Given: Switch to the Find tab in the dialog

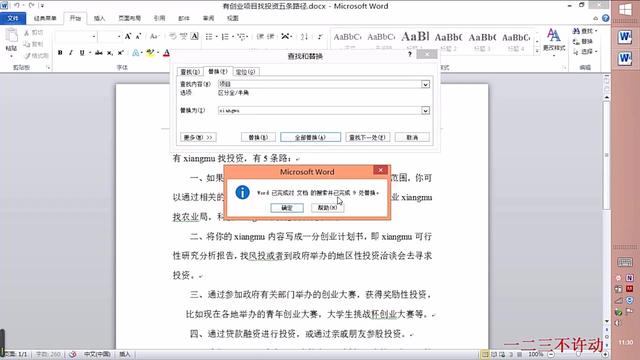Looking at the screenshot, I should [x=190, y=72].
